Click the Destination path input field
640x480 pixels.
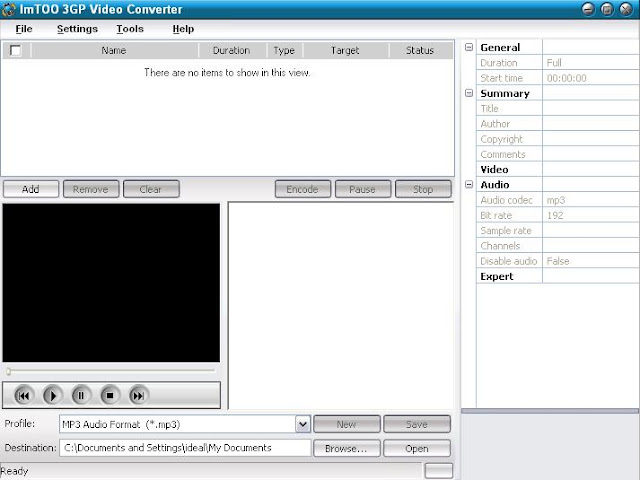(185, 448)
